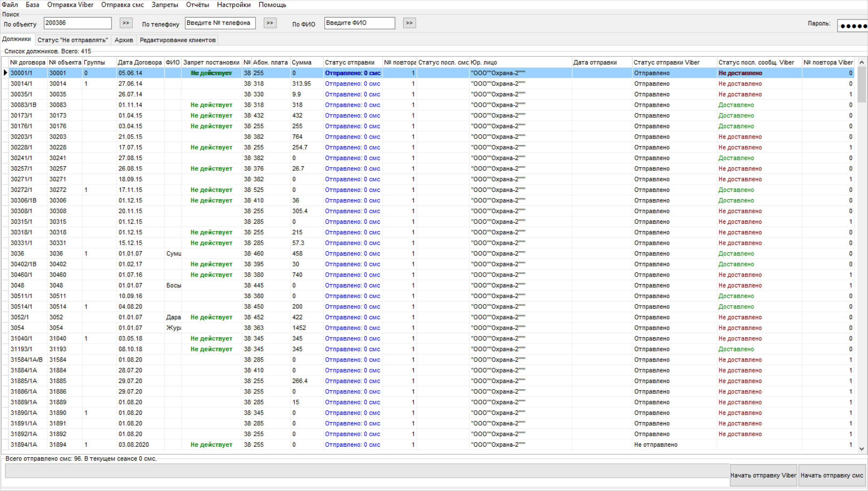This screenshot has height=491, width=868.
Task: Click the search arrow button for object number
Action: pos(126,23)
